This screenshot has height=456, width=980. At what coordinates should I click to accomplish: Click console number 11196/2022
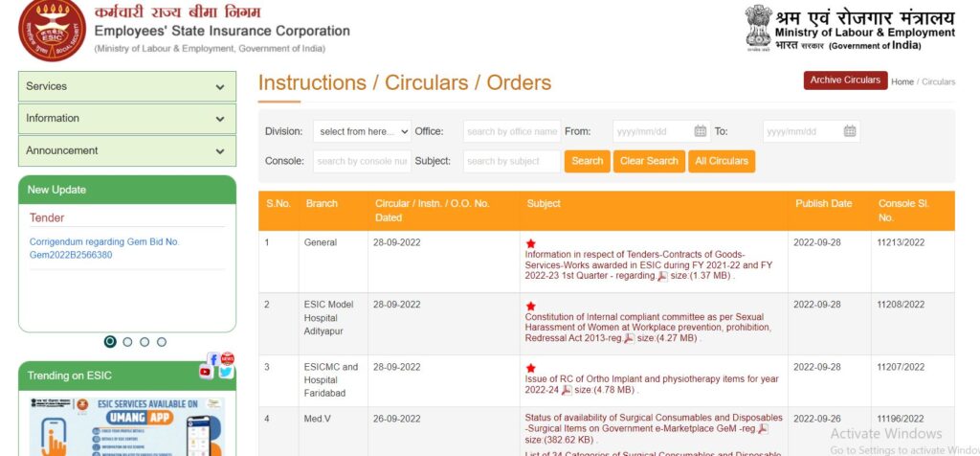(900, 419)
